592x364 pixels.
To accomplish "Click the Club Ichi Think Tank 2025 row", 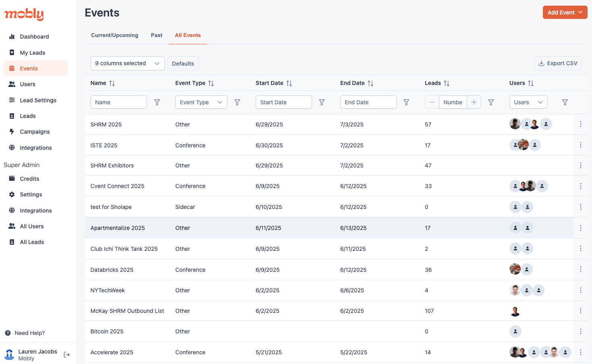I will pyautogui.click(x=336, y=249).
